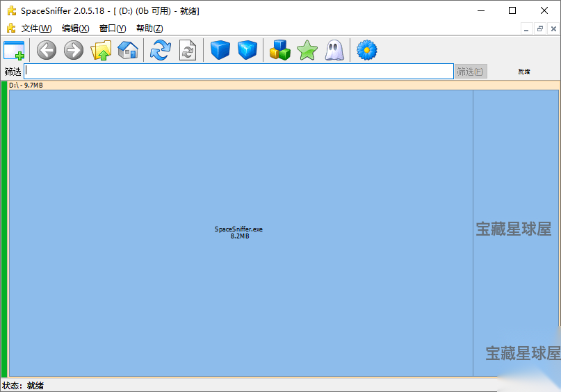This screenshot has height=392, width=561.
Task: Go home with the house icon
Action: [128, 50]
